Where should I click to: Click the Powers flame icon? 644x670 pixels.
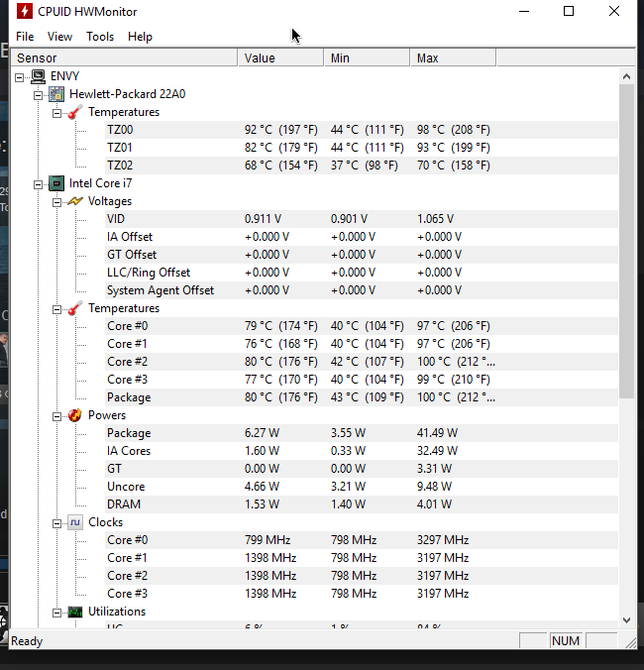click(75, 415)
